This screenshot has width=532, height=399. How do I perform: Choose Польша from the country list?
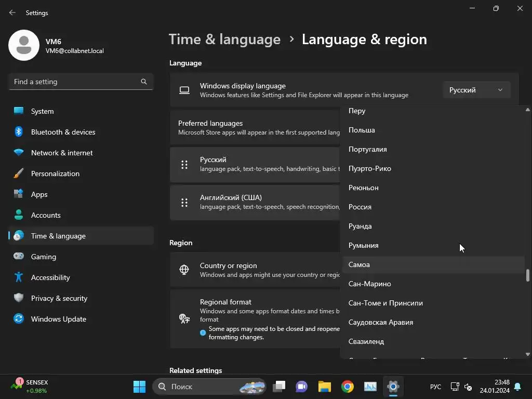(x=433, y=130)
